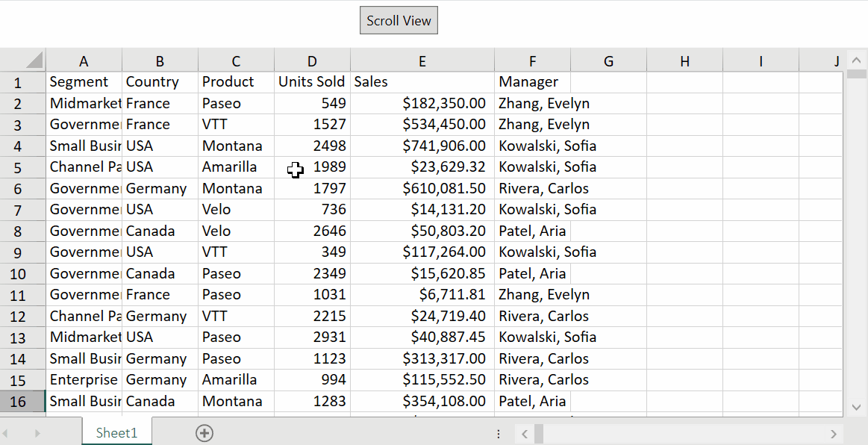Select cell with $24,719.40

[422, 316]
